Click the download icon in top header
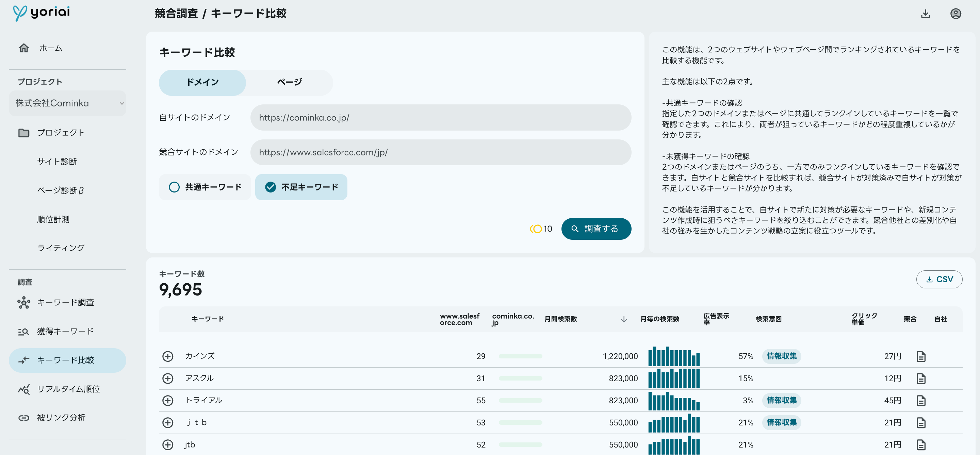980x455 pixels. (925, 14)
